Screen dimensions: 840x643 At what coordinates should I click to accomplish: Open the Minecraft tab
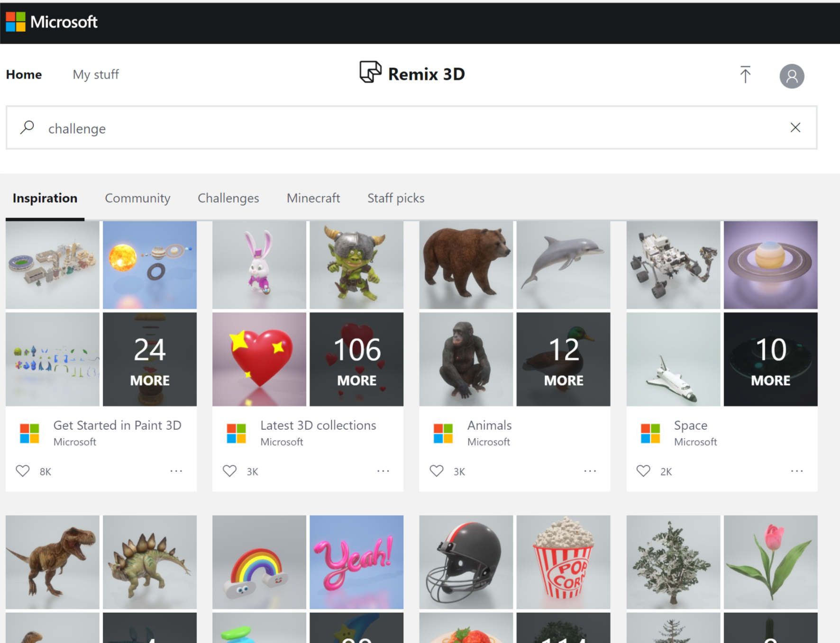click(313, 198)
